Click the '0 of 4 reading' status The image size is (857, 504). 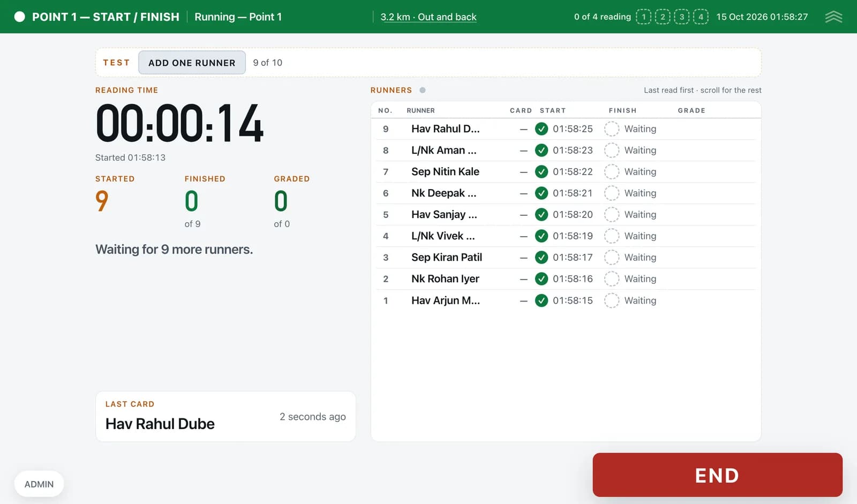[603, 17]
